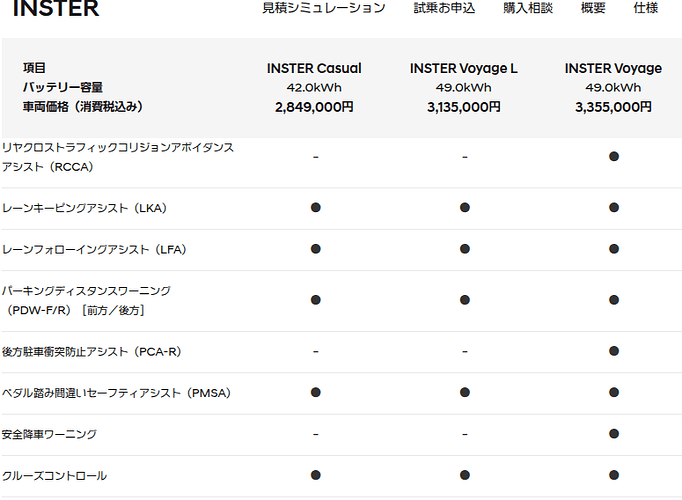
Task: Select the INSTER Voyage L column header
Action: pyautogui.click(x=464, y=68)
